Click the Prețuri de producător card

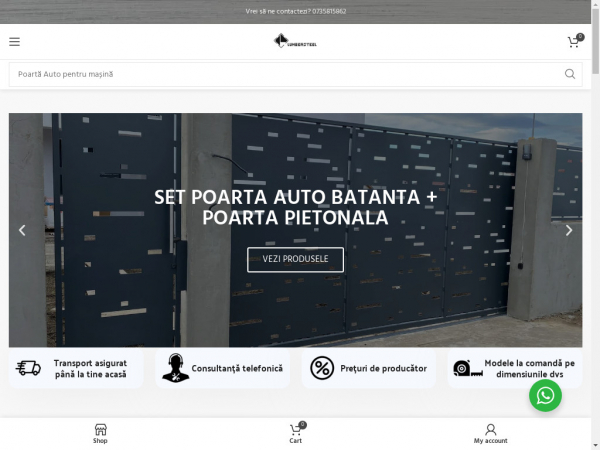pos(368,368)
